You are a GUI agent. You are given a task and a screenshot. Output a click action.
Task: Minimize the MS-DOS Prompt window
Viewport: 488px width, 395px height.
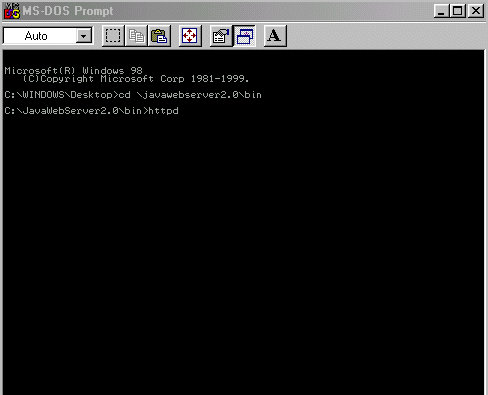442,11
